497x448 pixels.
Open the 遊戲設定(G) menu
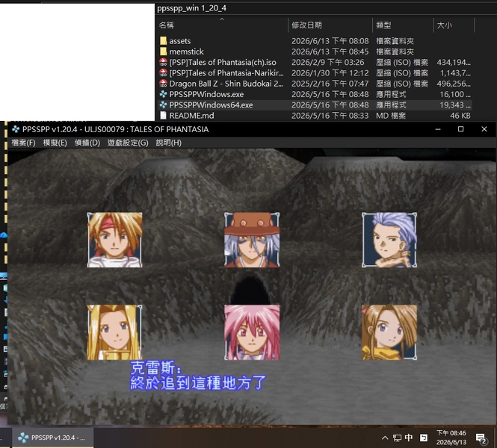point(128,143)
